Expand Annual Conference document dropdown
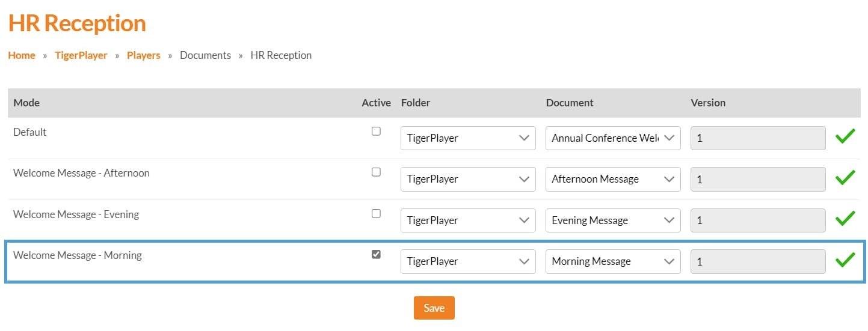Screen dimensions: 868x331 point(612,138)
